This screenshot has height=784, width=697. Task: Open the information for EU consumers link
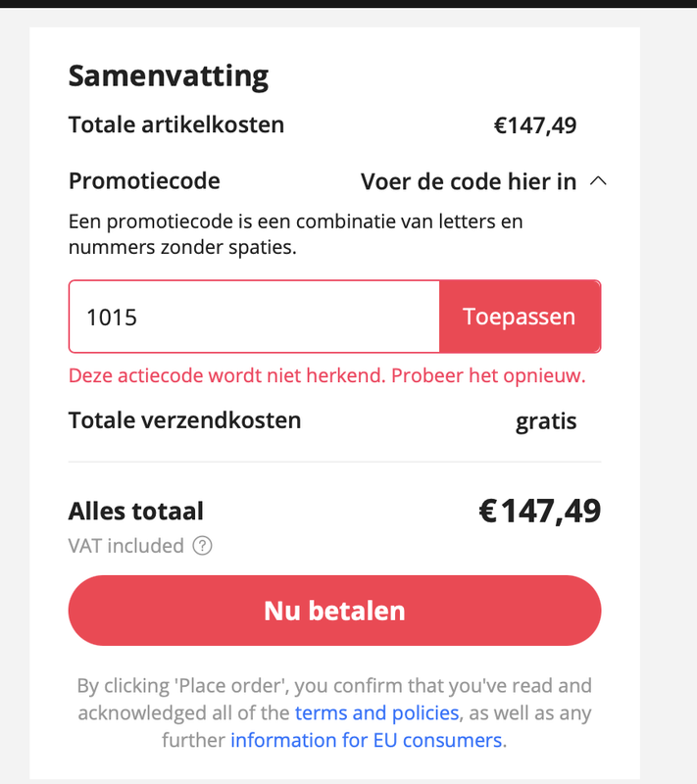click(368, 740)
